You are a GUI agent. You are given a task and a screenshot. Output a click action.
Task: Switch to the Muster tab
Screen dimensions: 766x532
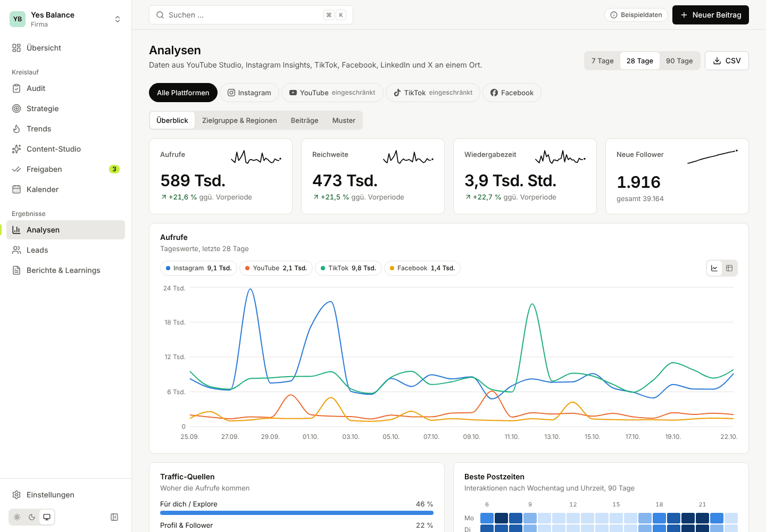click(344, 120)
